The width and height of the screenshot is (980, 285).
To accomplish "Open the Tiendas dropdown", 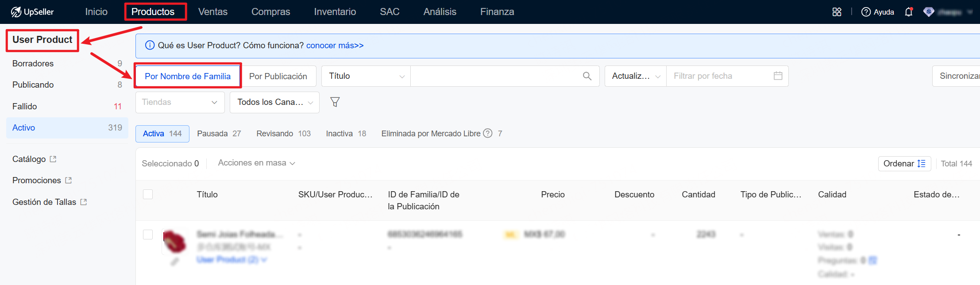I will (x=180, y=102).
